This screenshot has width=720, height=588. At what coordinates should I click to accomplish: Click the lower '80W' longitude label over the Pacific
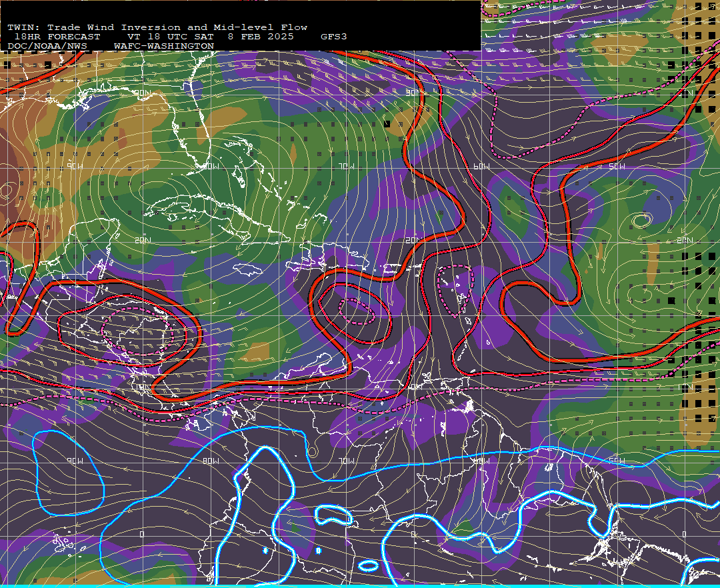(x=211, y=461)
